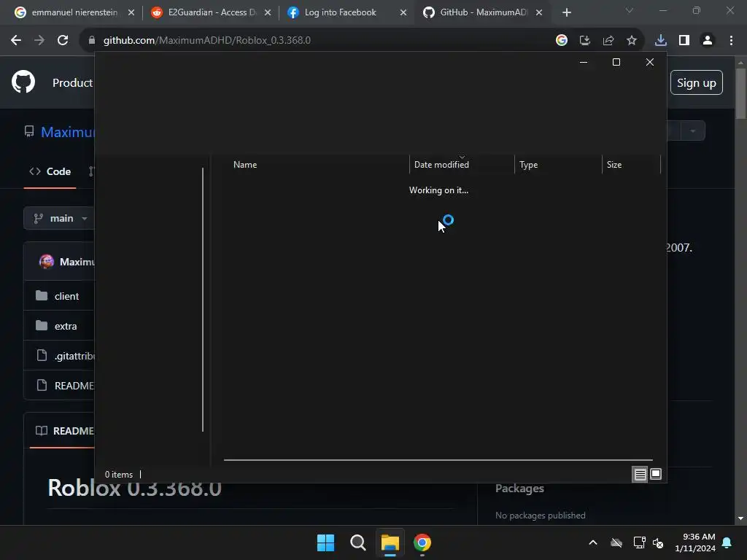Go back with the browser back arrow
Viewport: 747px width, 560px height.
(16, 41)
